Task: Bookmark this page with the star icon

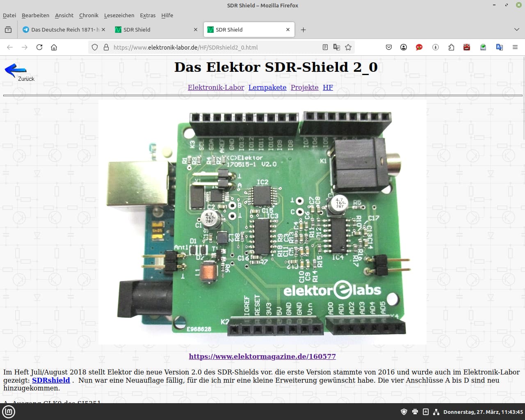Action: pyautogui.click(x=348, y=47)
